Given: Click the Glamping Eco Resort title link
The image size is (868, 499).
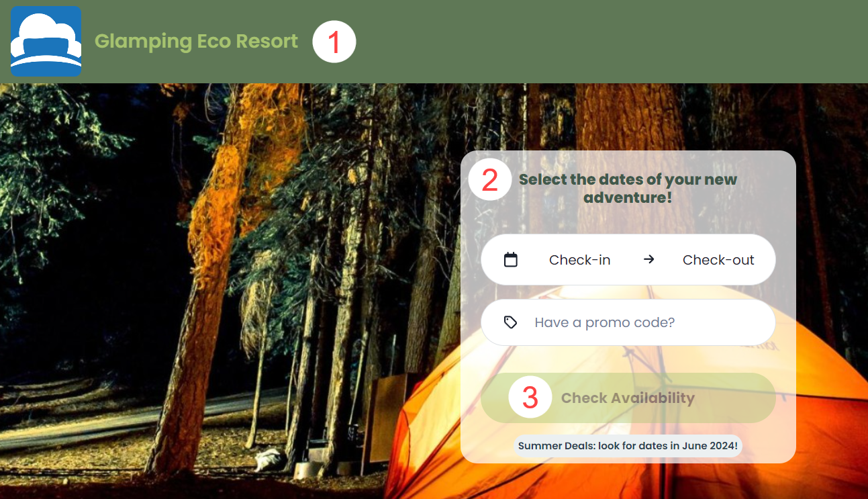Looking at the screenshot, I should click(x=196, y=41).
